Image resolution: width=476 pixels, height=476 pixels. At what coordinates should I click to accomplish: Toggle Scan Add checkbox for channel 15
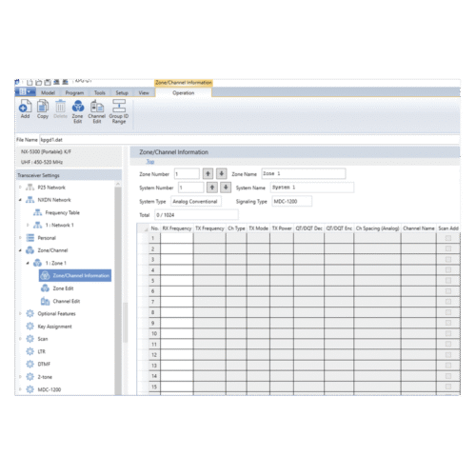(x=448, y=387)
